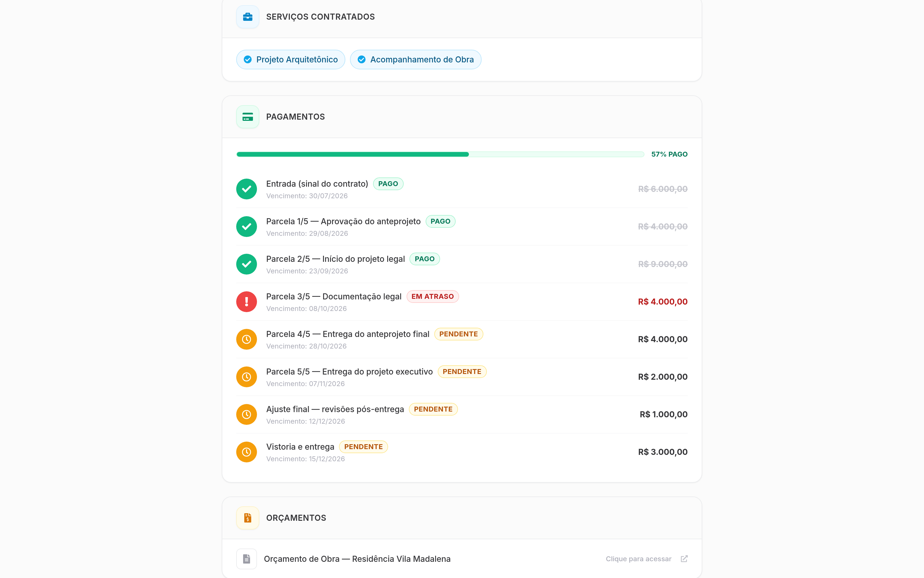Select the Projeto Arquitetônico service chip
The height and width of the screenshot is (578, 924).
click(290, 60)
